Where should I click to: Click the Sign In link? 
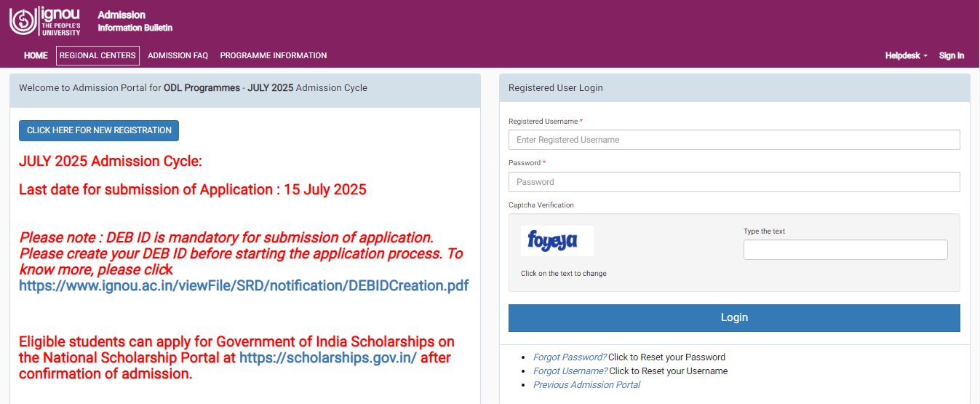click(951, 55)
